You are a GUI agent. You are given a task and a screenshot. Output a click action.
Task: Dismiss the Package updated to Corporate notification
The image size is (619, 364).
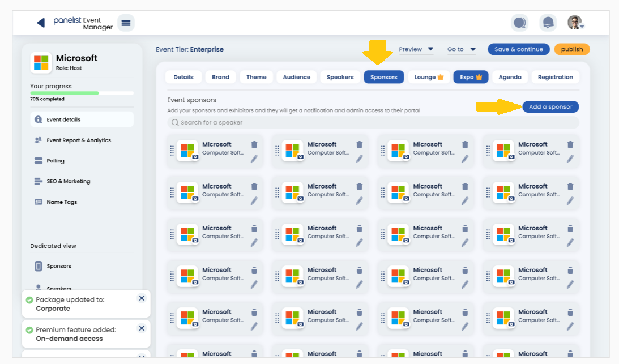click(x=142, y=298)
